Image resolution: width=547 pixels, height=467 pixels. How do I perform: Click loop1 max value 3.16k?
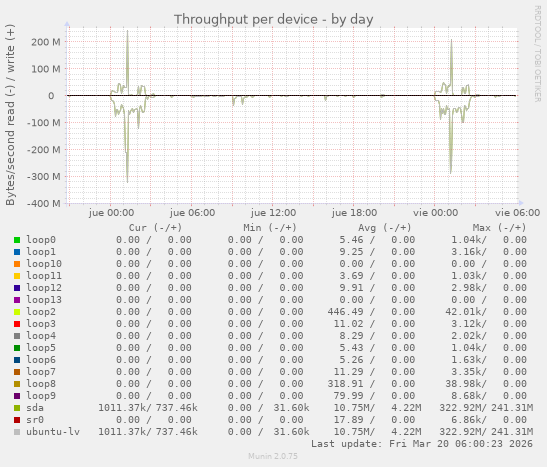[x=466, y=251]
